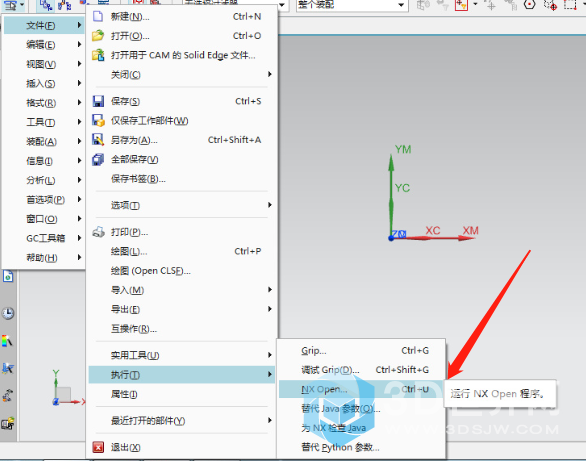Click the Save As icon 另存为(A)
586x461 pixels.
(98, 140)
